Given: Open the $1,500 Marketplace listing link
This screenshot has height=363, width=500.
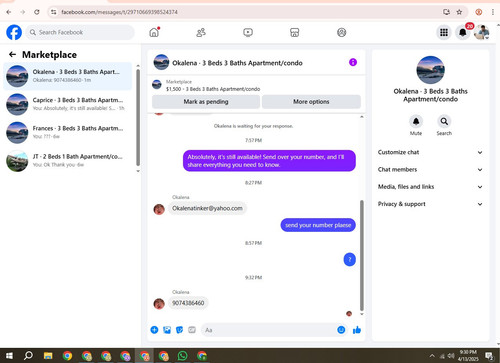Looking at the screenshot, I should [213, 89].
